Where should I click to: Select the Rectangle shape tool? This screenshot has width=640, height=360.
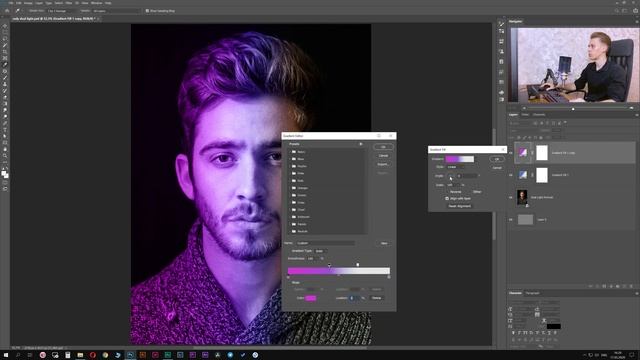[x=5, y=143]
